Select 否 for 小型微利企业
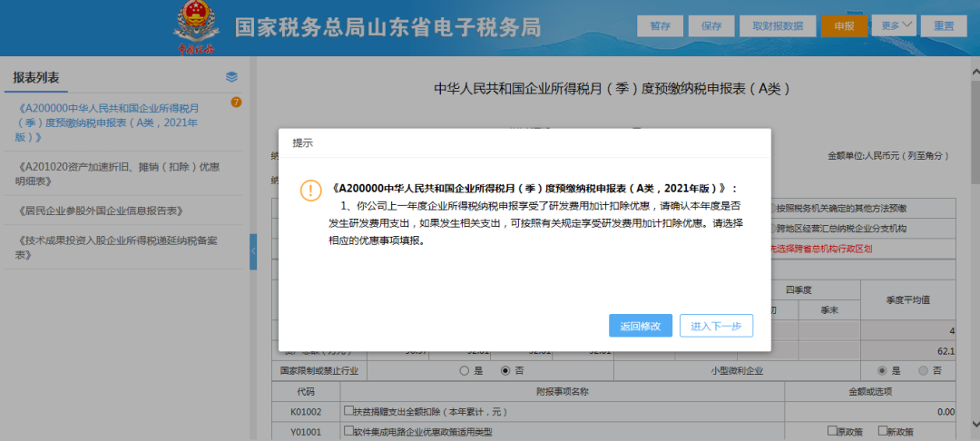 (923, 371)
